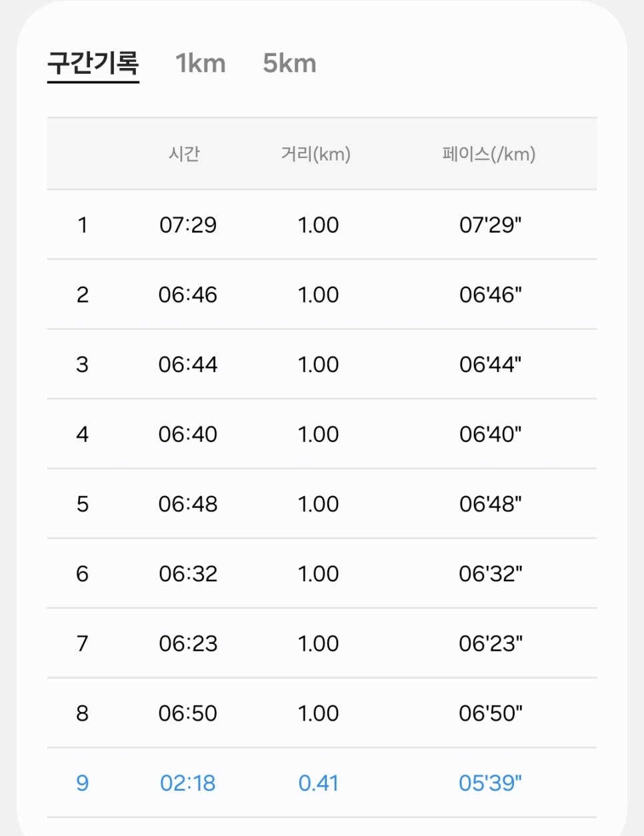The width and height of the screenshot is (644, 836).
Task: Select lap 8 row with 06:50 time
Action: 322,713
